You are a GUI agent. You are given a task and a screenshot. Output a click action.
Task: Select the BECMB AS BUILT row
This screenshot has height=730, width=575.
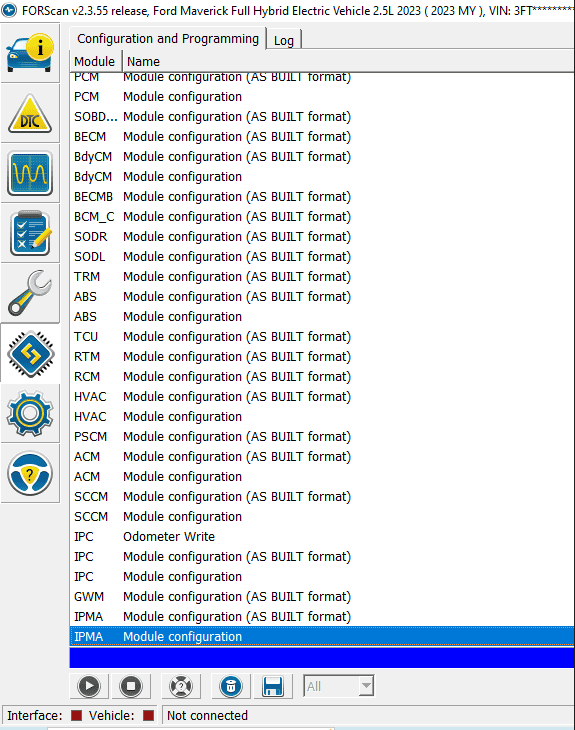pyautogui.click(x=322, y=197)
